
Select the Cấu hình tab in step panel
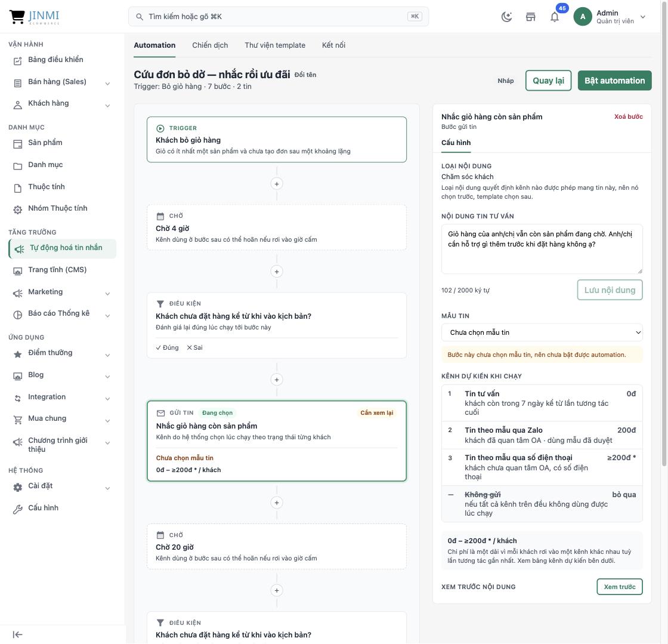[456, 143]
